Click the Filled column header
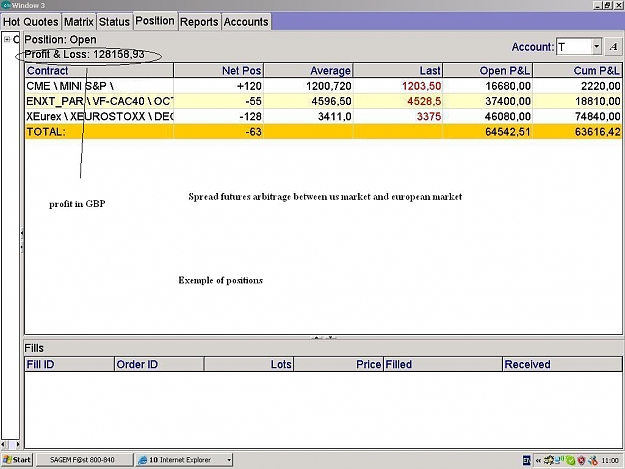This screenshot has height=469, width=625. [443, 364]
